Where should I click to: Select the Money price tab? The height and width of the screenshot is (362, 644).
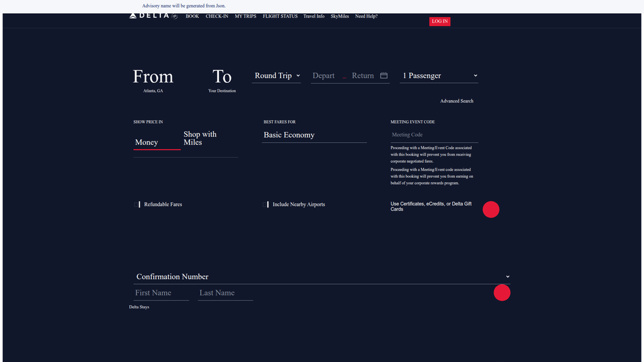[x=157, y=143]
